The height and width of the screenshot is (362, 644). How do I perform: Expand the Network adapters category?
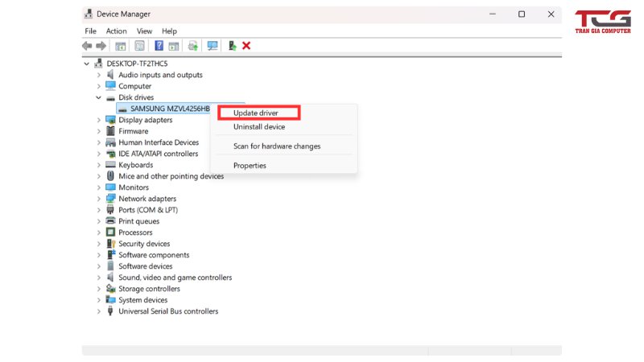click(98, 199)
